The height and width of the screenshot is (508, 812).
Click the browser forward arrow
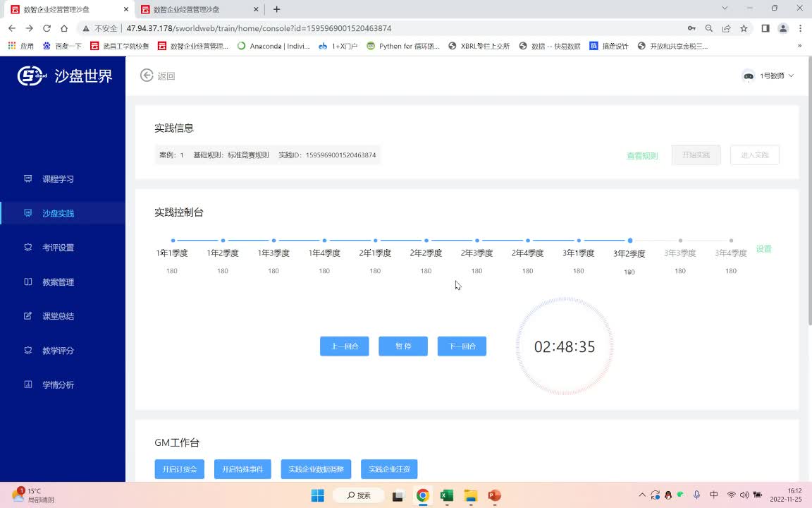click(29, 28)
